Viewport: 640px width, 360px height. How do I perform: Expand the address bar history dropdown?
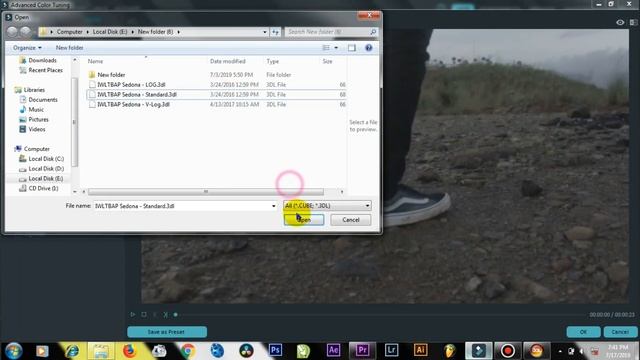264,31
